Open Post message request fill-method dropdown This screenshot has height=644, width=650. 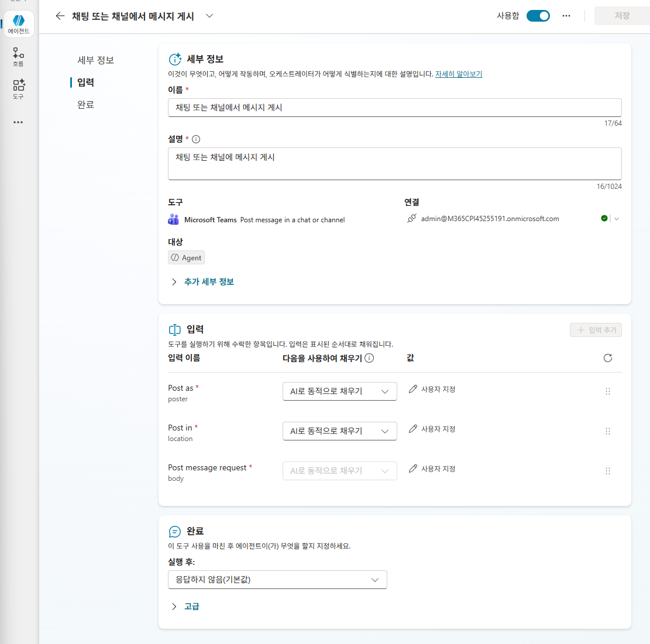point(339,471)
